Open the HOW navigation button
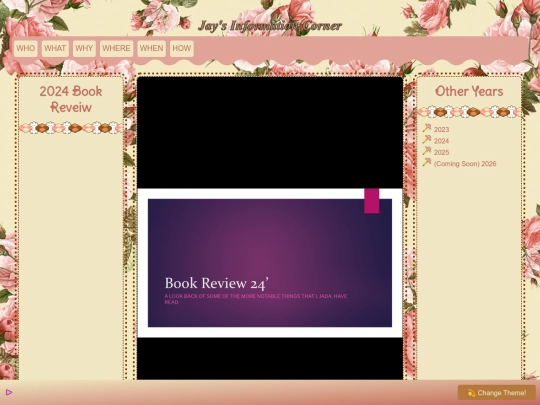This screenshot has height=405, width=540. click(x=181, y=48)
